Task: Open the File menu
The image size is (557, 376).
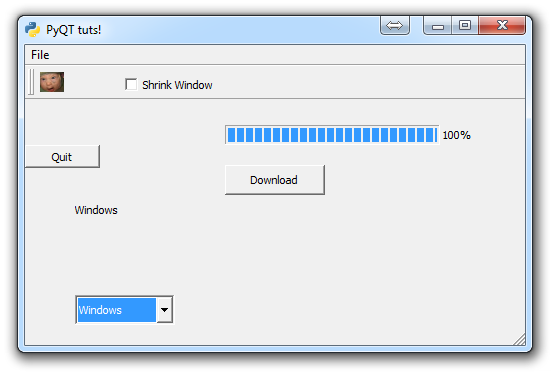Action: 40,55
